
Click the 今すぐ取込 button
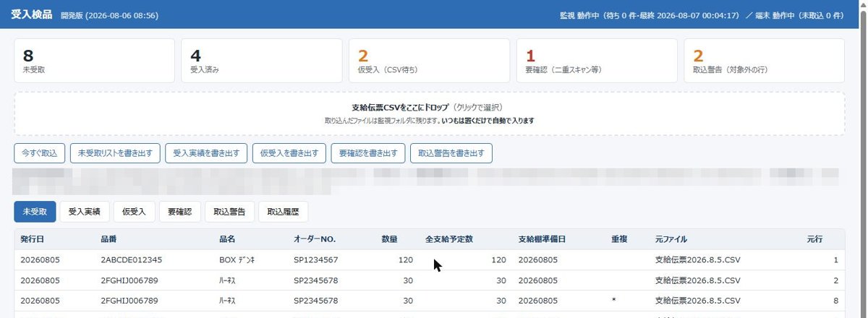click(40, 153)
